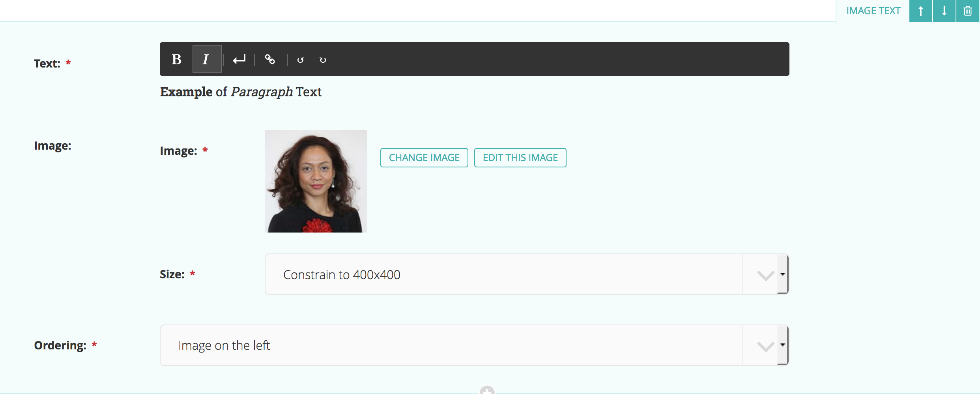Open the Ordering dropdown showing Image on the left
980x394 pixels.
pos(474,345)
